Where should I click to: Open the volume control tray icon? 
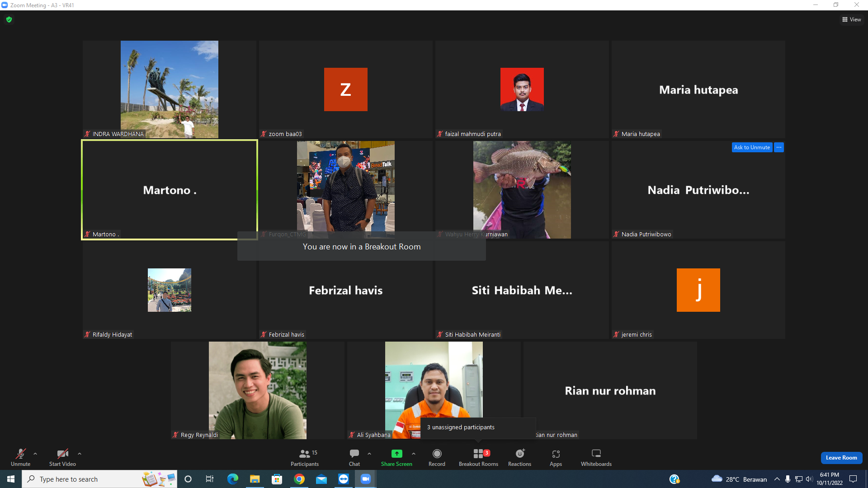click(x=809, y=479)
